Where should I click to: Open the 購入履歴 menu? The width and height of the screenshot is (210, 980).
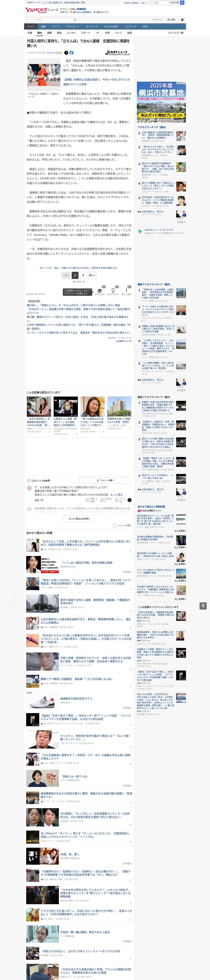[171, 20]
